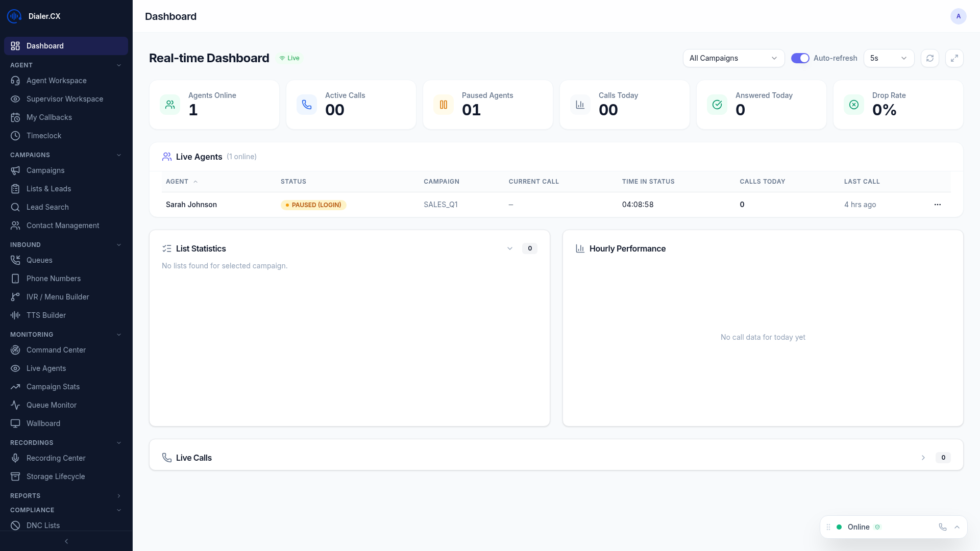The height and width of the screenshot is (551, 980).
Task: Collapse the left sidebar with the arrow control
Action: (x=66, y=541)
